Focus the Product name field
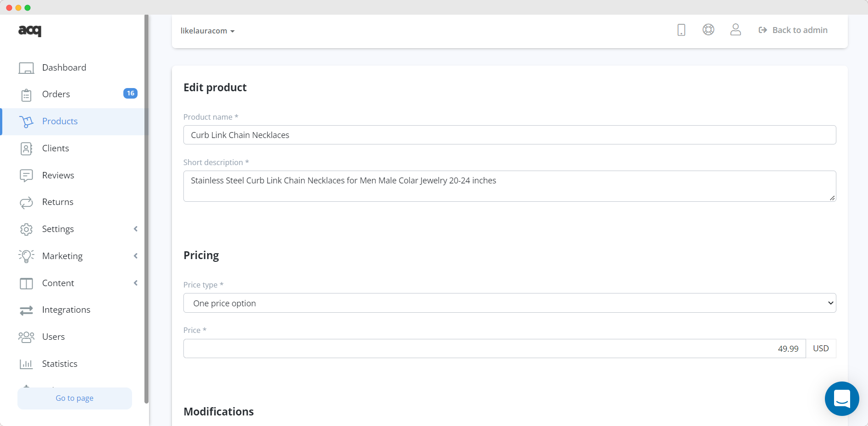Screen dimensions: 868x426 point(509,135)
